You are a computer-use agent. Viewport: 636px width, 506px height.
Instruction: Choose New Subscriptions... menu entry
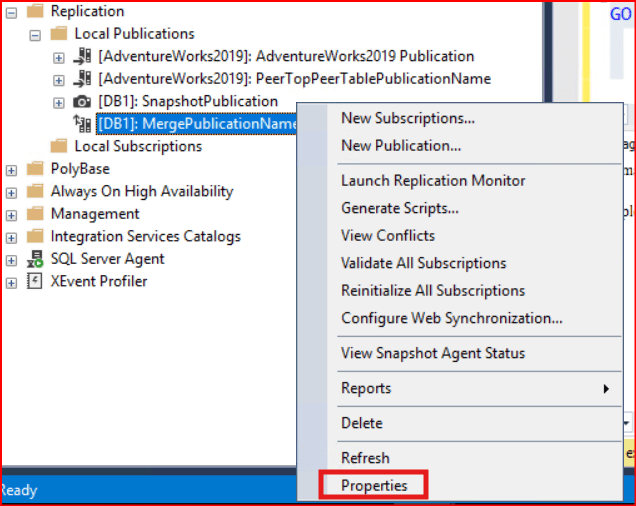(x=407, y=118)
